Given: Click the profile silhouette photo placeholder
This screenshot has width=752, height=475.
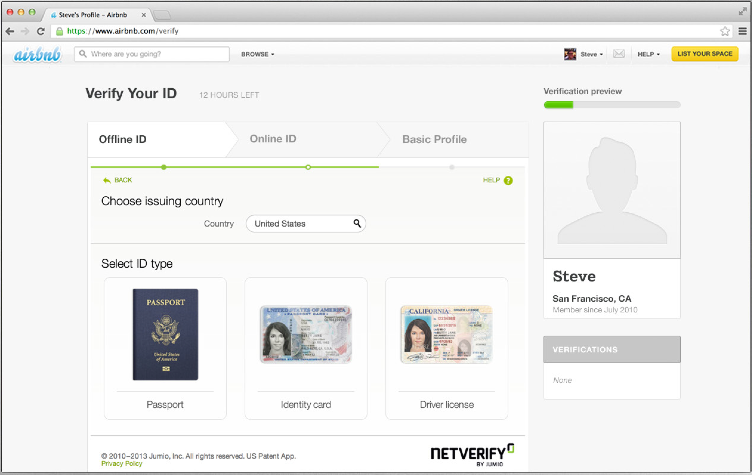Looking at the screenshot, I should pos(612,190).
